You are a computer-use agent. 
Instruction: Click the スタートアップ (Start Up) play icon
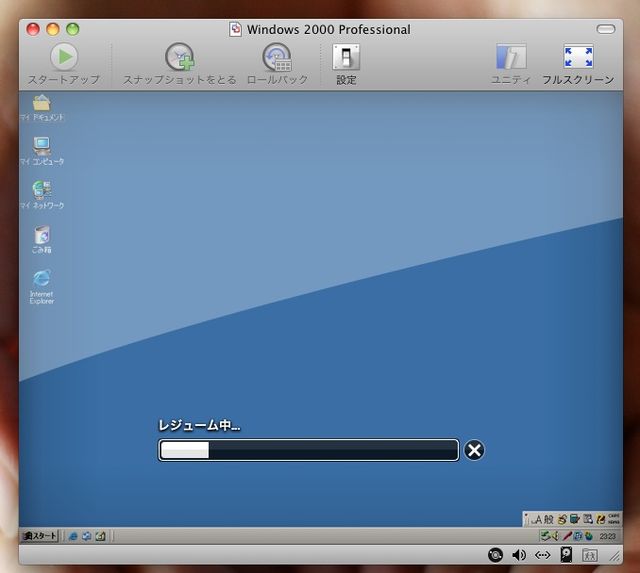click(64, 56)
